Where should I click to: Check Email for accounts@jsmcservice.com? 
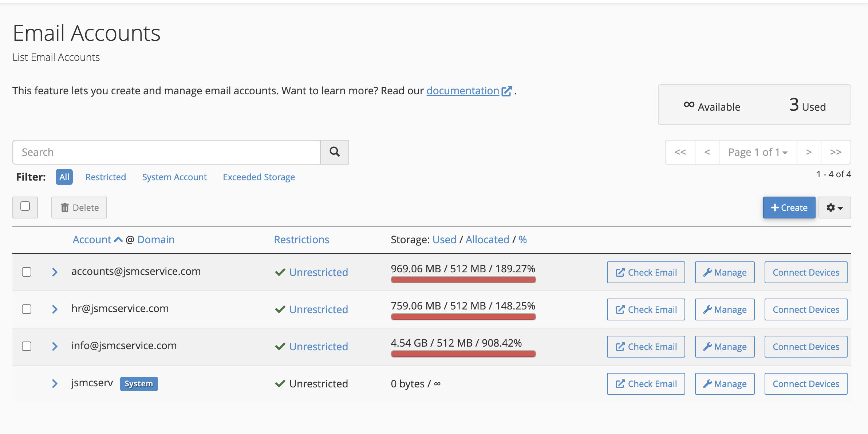pyautogui.click(x=646, y=272)
